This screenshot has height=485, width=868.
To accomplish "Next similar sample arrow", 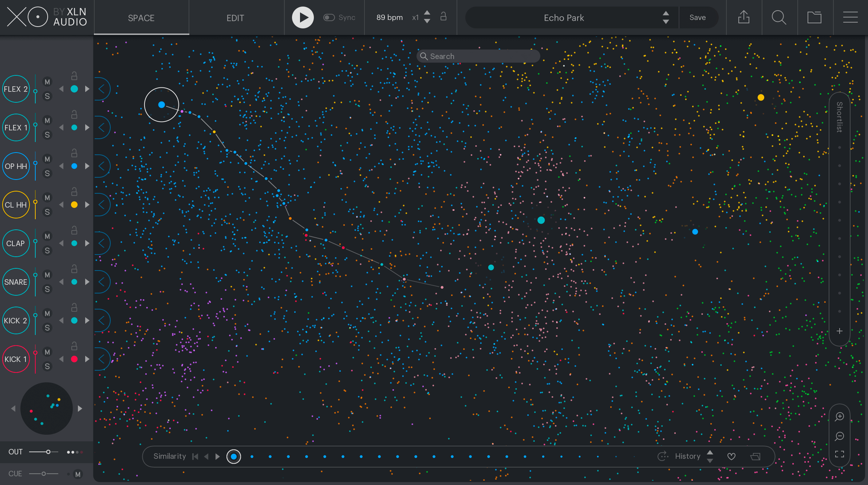I will click(x=218, y=457).
